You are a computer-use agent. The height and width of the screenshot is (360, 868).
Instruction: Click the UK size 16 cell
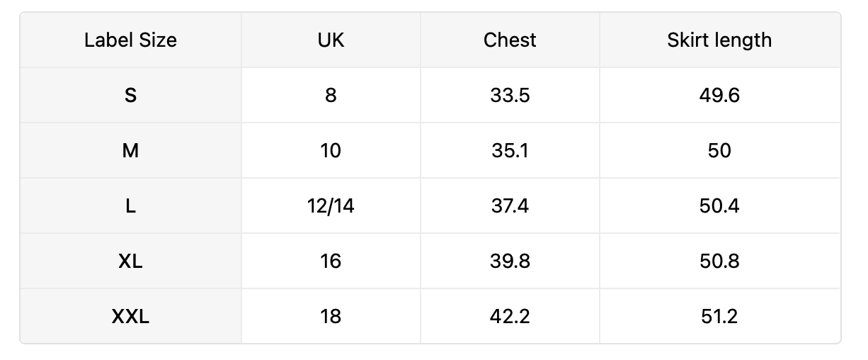pos(331,261)
